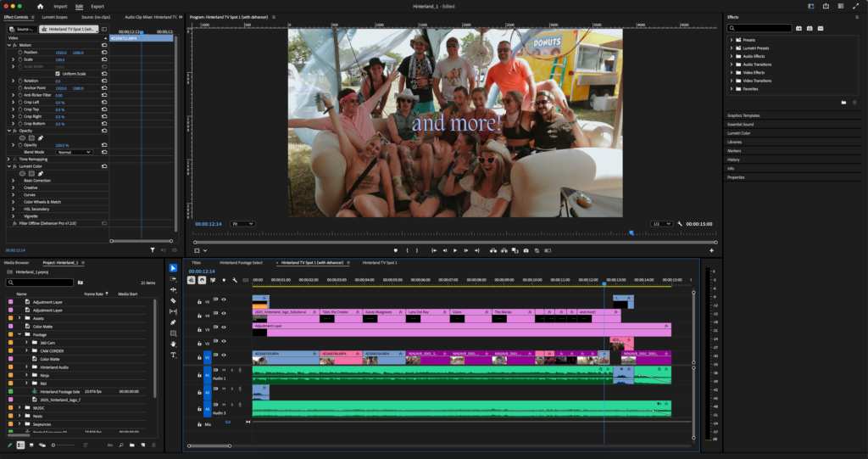
Task: Click free draw bezier pen under Lumetri Color
Action: (x=41, y=174)
